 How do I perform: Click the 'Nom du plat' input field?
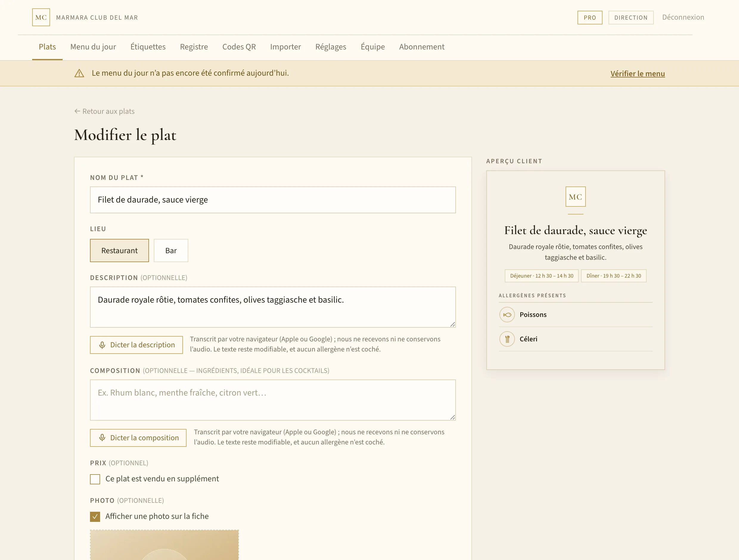point(273,200)
